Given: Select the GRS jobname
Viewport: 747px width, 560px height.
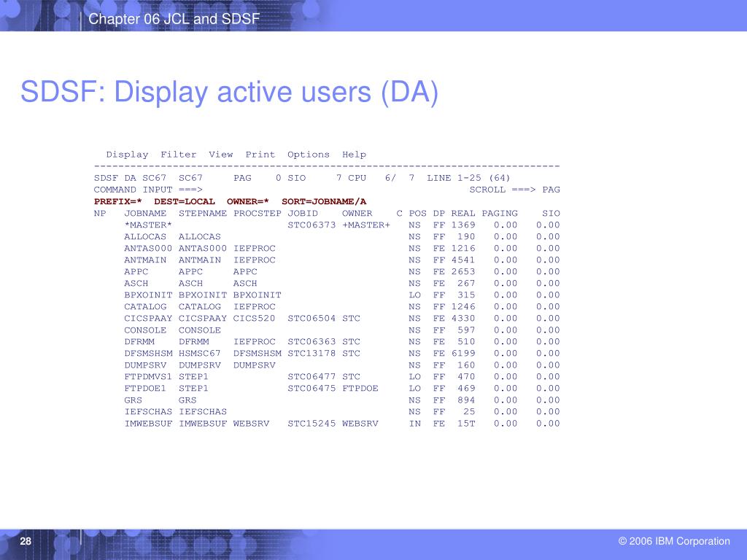Looking at the screenshot, I should 133,400.
